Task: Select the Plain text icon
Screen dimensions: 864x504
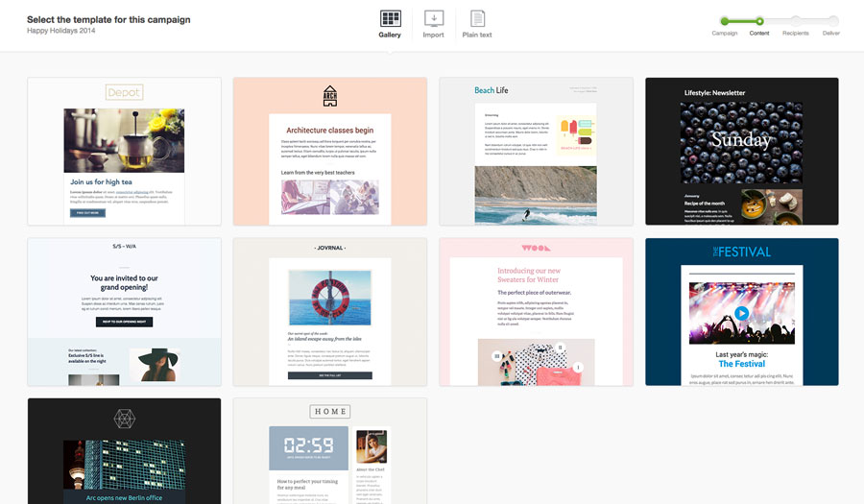Action: tap(477, 19)
